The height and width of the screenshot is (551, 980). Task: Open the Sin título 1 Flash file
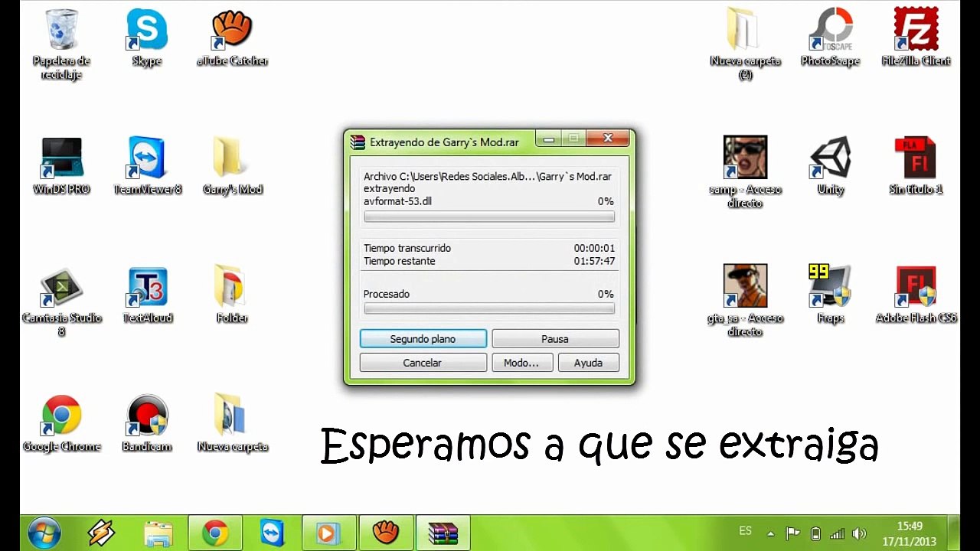pos(916,166)
